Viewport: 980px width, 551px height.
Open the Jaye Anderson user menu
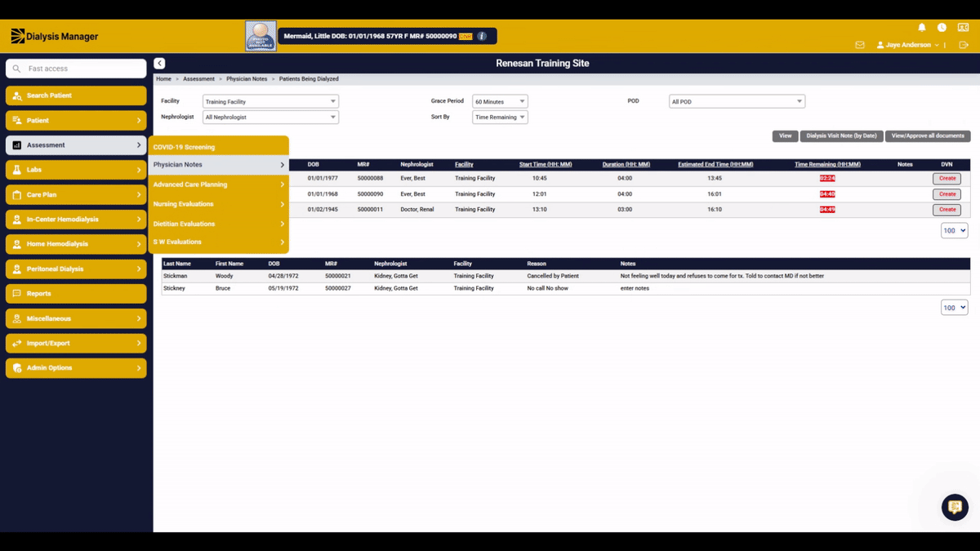[x=908, y=45]
